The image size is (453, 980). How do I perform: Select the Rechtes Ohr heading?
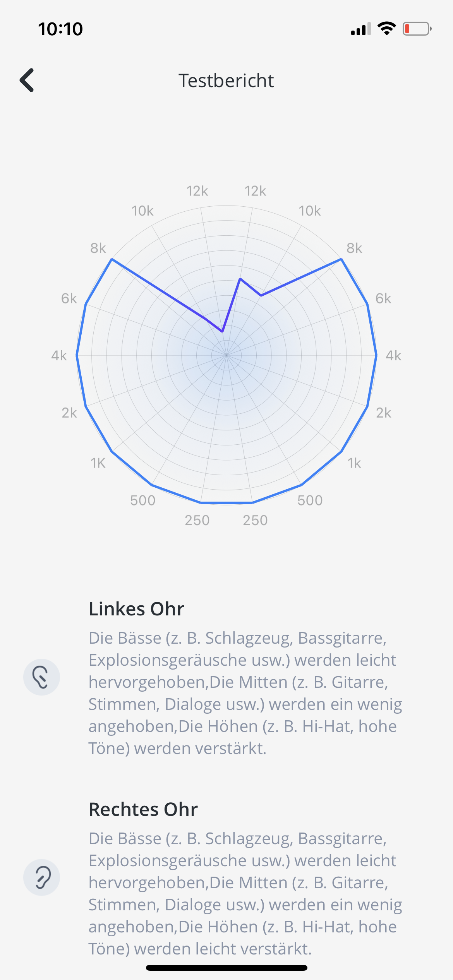pyautogui.click(x=143, y=809)
